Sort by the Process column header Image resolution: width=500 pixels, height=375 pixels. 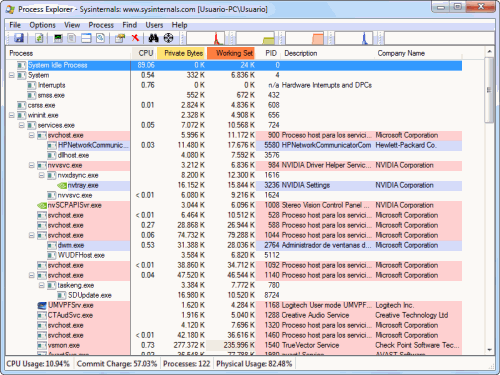pyautogui.click(x=68, y=53)
